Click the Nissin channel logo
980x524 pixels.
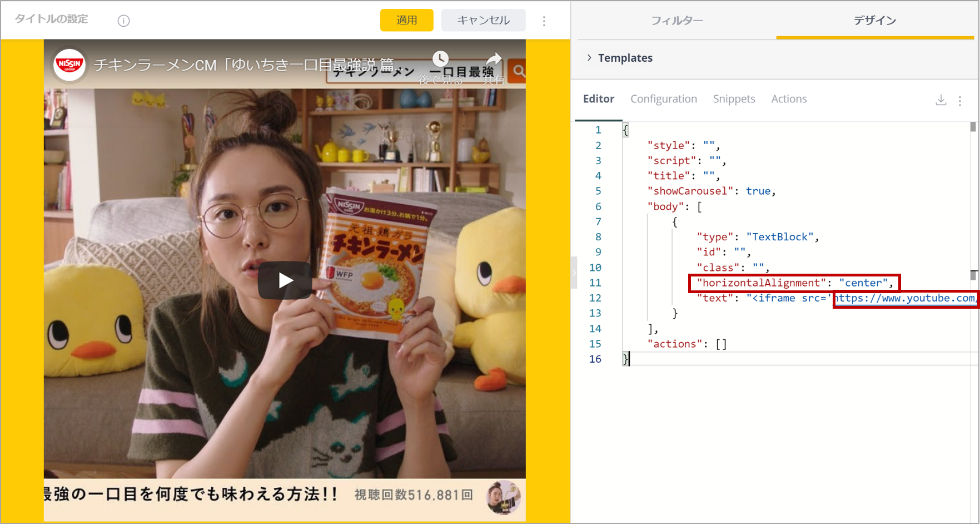[x=69, y=65]
